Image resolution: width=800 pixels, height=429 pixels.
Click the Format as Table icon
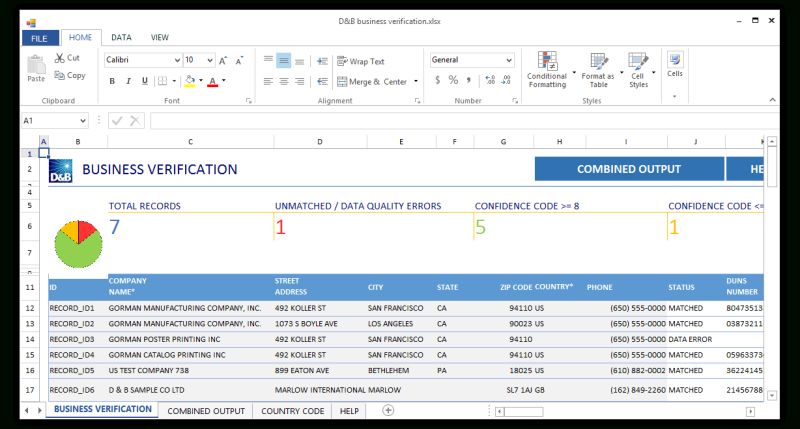(x=598, y=61)
